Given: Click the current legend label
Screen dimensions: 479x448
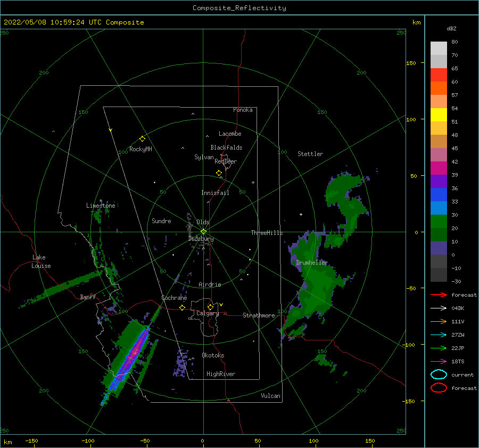Looking at the screenshot, I should [463, 374].
